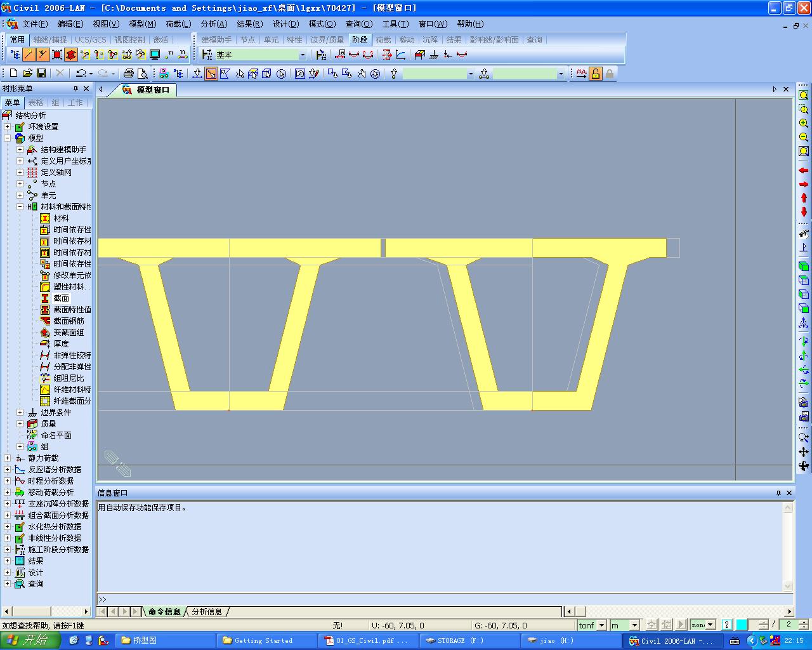The height and width of the screenshot is (650, 812).
Task: Click the keyboard icon in the system tray
Action: pyautogui.click(x=735, y=641)
